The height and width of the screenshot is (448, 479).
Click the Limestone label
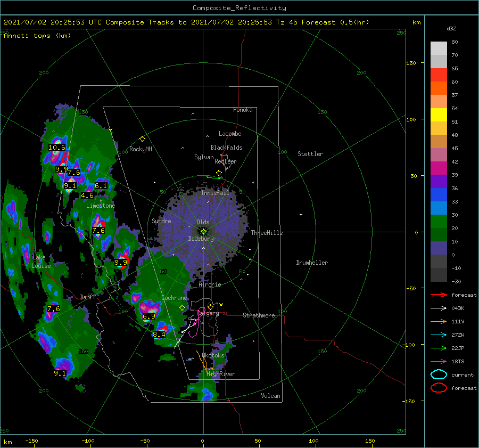coord(101,206)
